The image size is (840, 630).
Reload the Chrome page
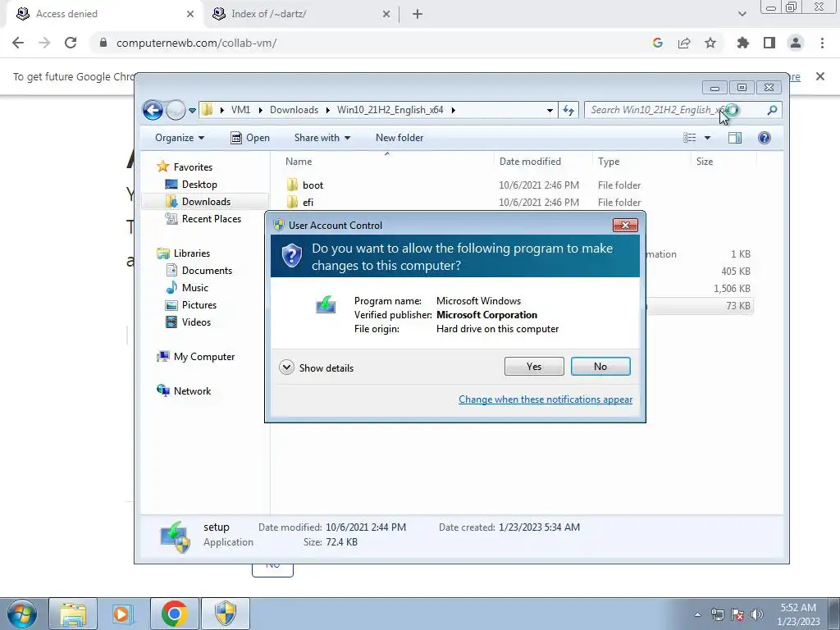(x=71, y=43)
